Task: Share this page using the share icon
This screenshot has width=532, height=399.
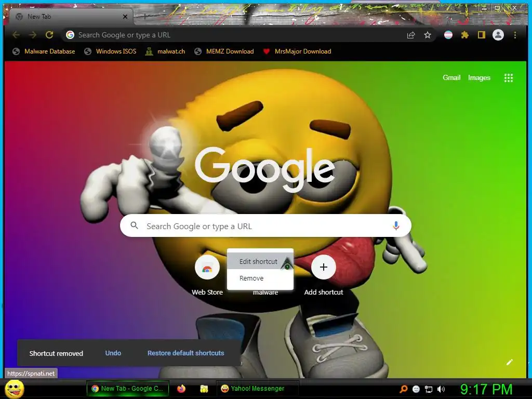Action: point(411,35)
